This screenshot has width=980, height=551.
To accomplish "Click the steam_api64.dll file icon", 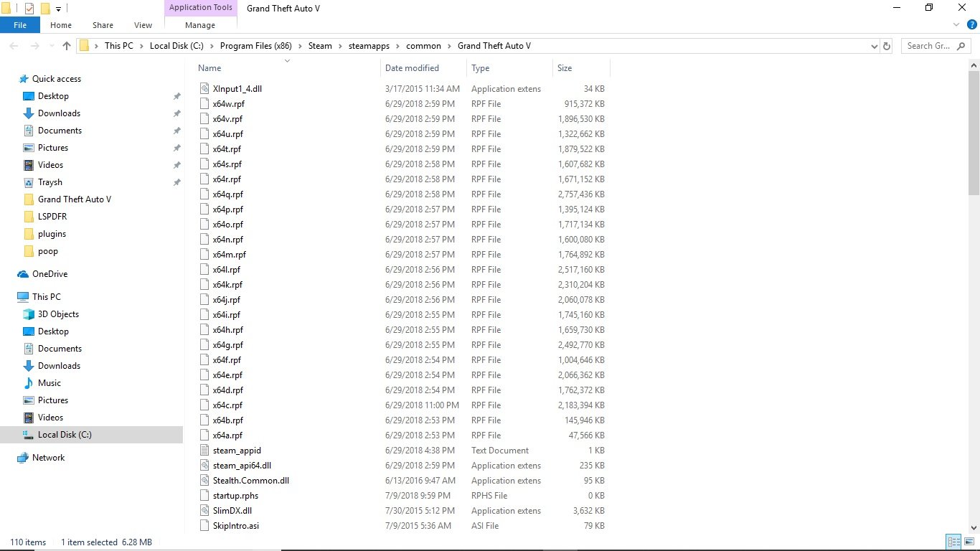I will 205,466.
